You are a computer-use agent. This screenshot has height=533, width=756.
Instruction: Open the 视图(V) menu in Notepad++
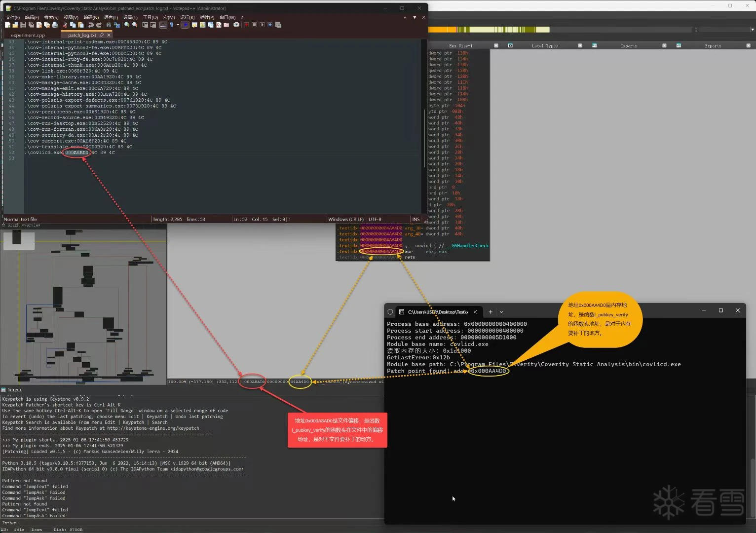click(x=71, y=17)
